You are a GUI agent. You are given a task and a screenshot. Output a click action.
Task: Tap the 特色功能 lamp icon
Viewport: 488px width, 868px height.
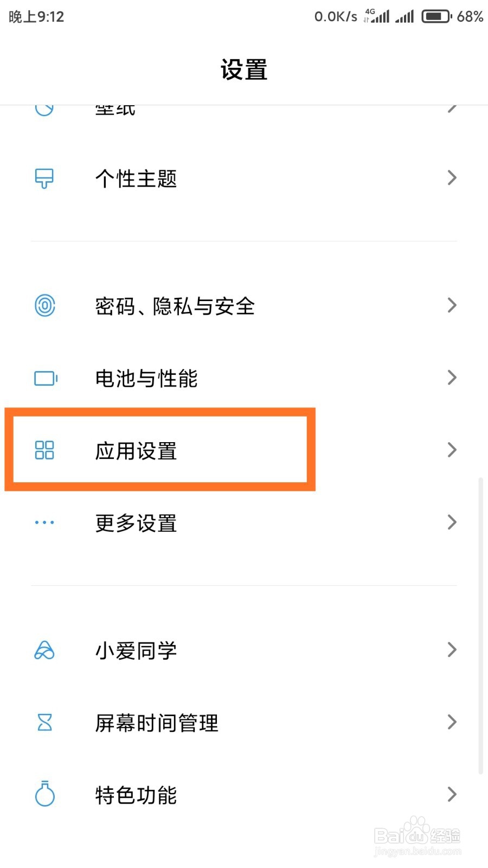[x=44, y=795]
